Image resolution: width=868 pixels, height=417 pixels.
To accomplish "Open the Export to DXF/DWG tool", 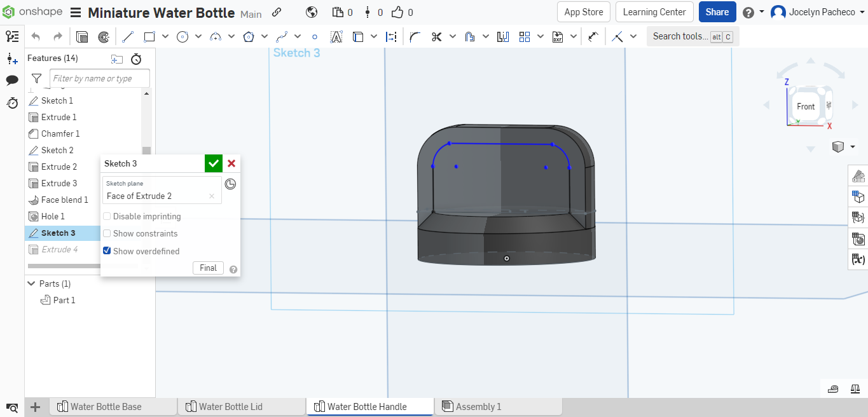I will 558,36.
